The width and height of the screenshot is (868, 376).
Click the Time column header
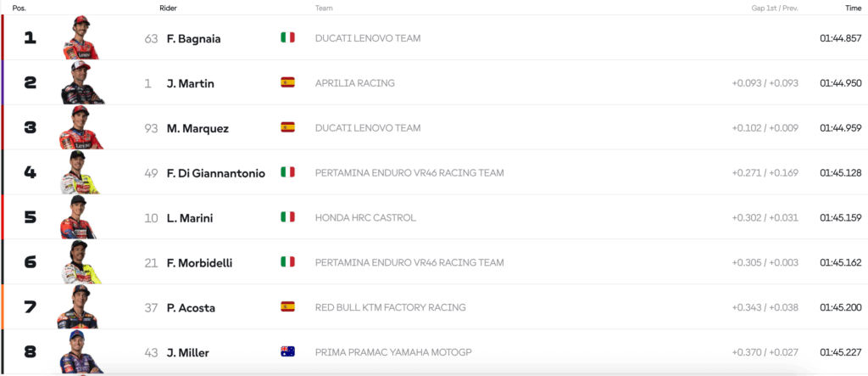[x=853, y=8]
